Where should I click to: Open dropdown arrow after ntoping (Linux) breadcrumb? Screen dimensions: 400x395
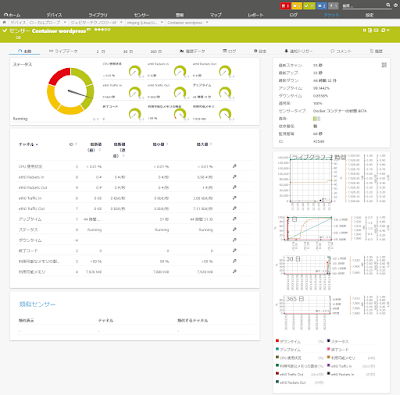point(162,22)
